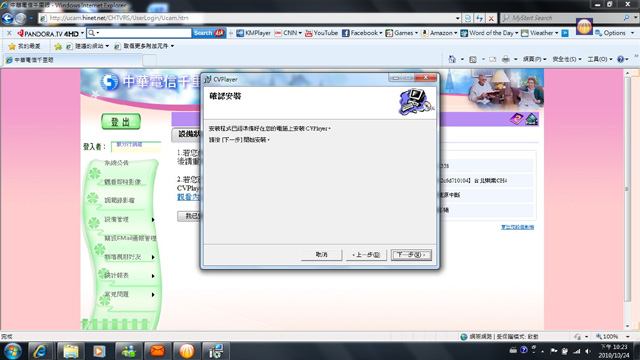Click the orange globe icon over the toolbar
Screen dimensions: 640x360
pyautogui.click(x=584, y=27)
